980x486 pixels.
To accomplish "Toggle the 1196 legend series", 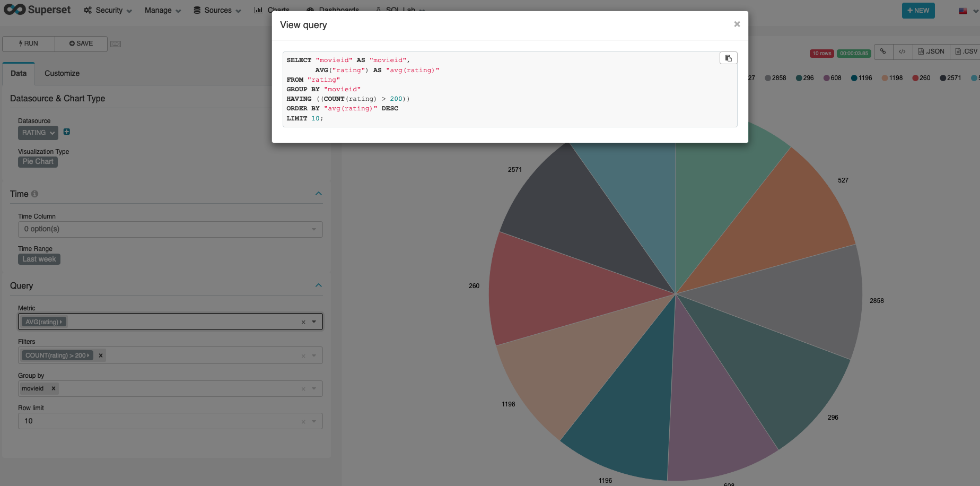I will click(x=861, y=78).
